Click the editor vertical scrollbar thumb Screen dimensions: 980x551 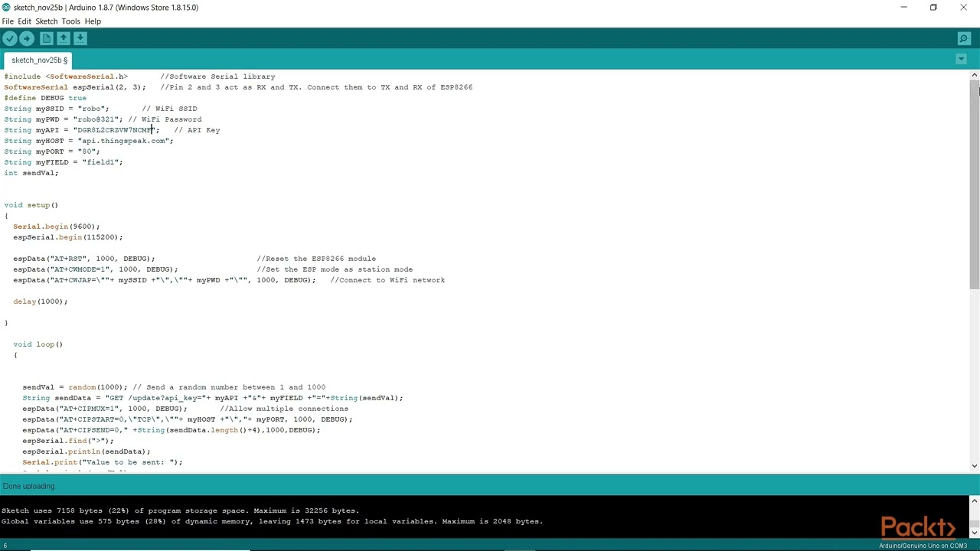point(974,184)
